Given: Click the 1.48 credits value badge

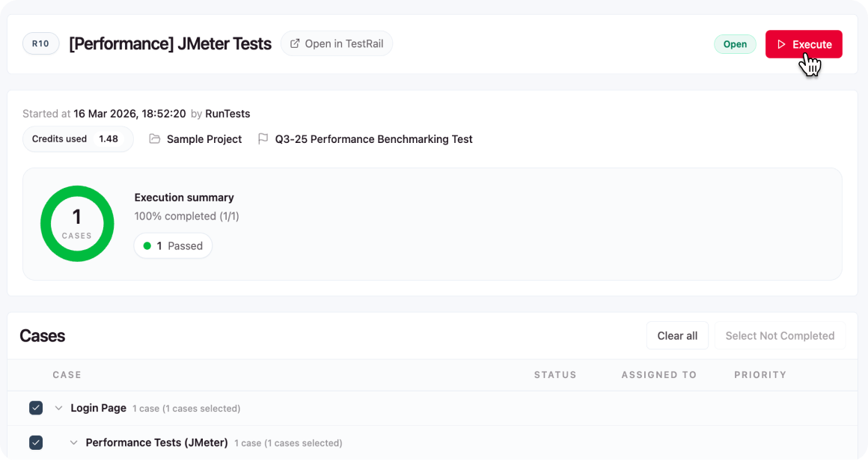Looking at the screenshot, I should (x=109, y=139).
